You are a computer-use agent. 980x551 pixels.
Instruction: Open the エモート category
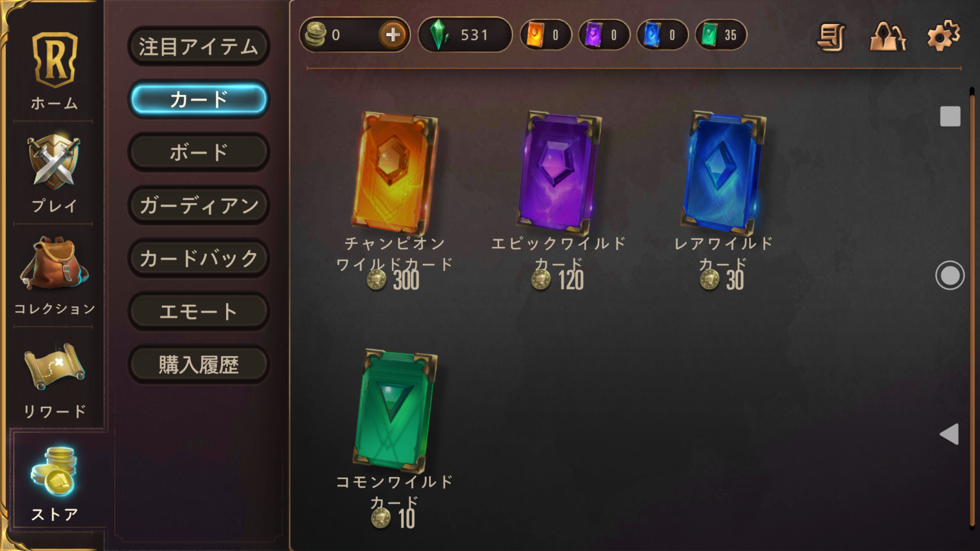point(199,311)
